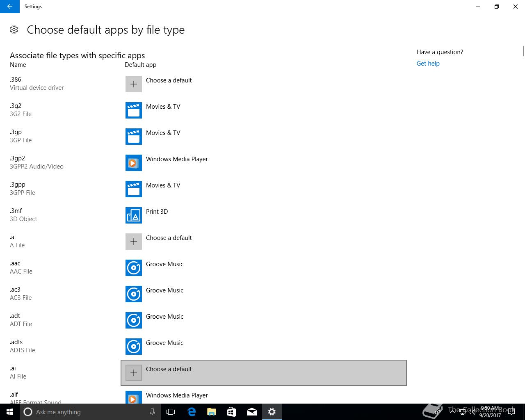This screenshot has height=420, width=525.
Task: Click the back arrow in Settings
Action: (x=10, y=7)
